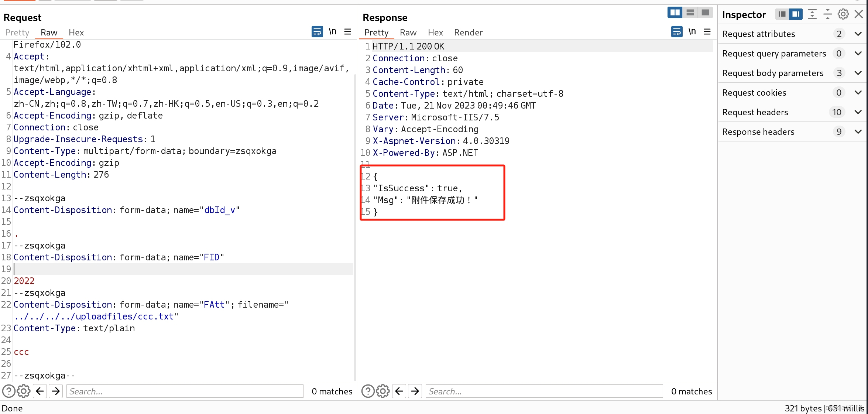Open Request panel hamburger menu
868x414 pixels.
[347, 32]
